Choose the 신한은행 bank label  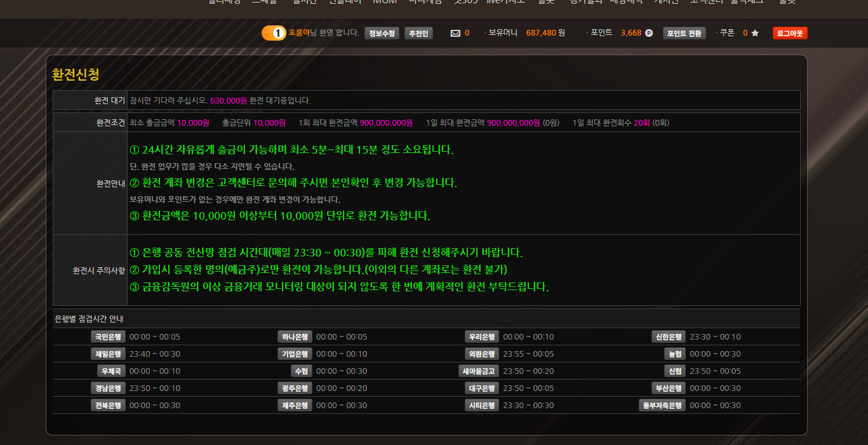point(669,337)
